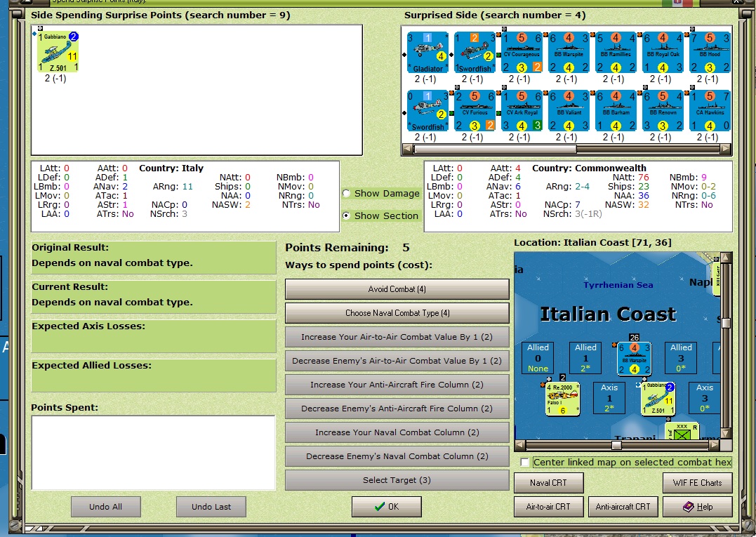Viewport: 756px width, 537px height.
Task: Click the map's down scroll arrow
Action: tap(726, 433)
